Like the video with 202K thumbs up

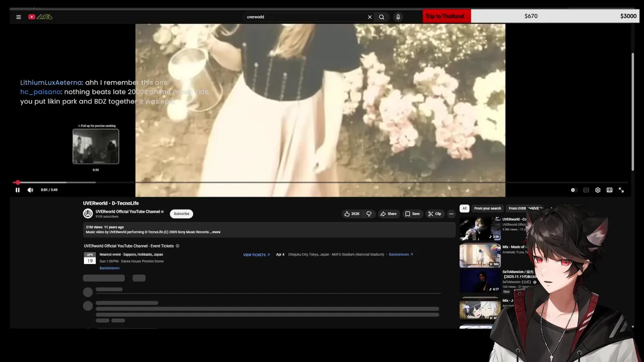pyautogui.click(x=352, y=214)
